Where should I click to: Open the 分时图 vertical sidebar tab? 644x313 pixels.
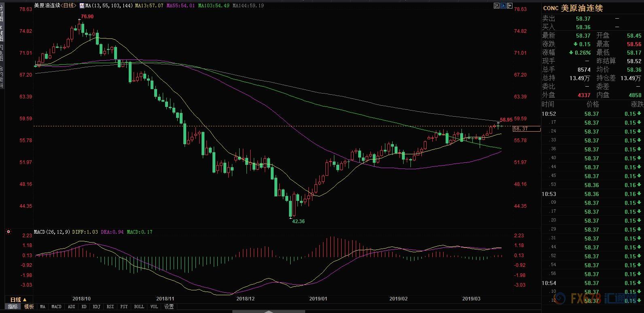coord(2,14)
